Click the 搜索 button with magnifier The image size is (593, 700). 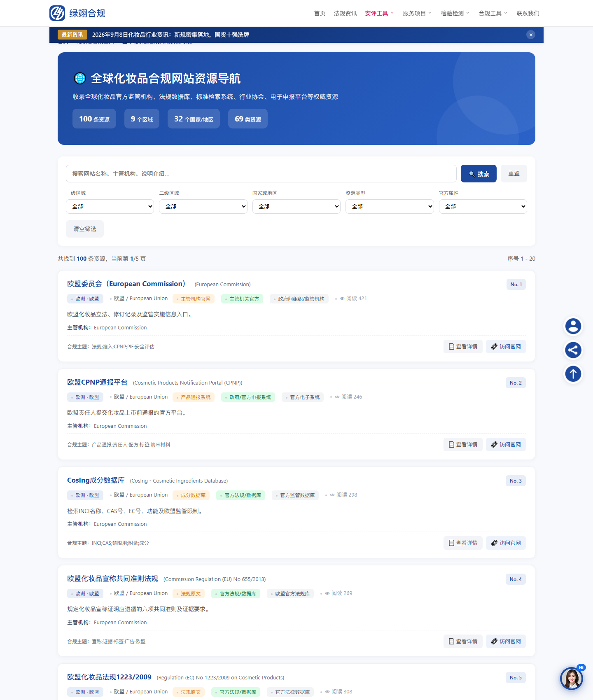click(x=479, y=174)
